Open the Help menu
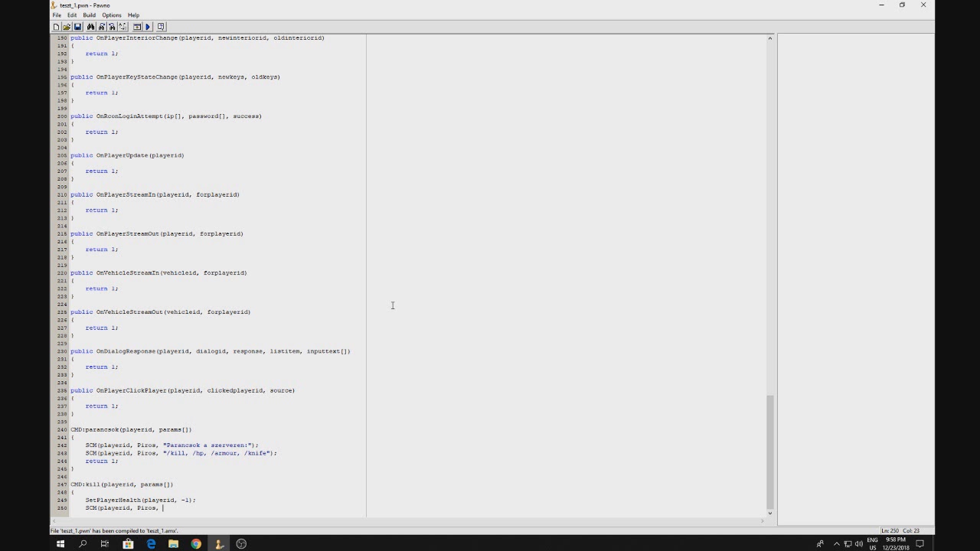 pos(133,15)
